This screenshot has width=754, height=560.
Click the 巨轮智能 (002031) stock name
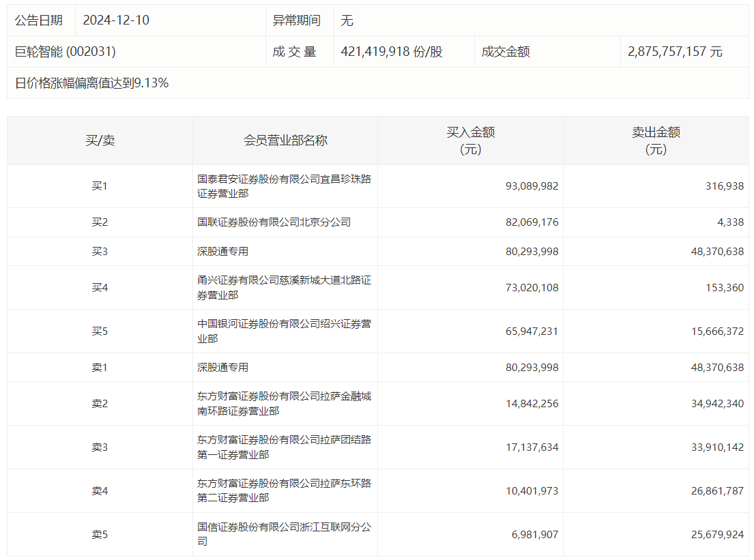66,51
